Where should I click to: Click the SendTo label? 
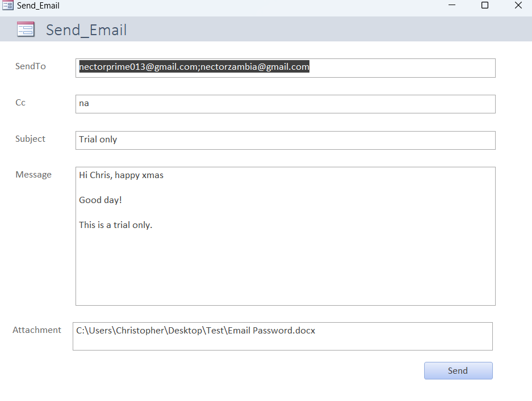pos(31,66)
